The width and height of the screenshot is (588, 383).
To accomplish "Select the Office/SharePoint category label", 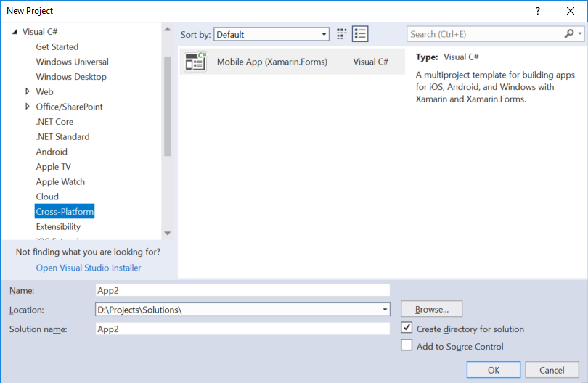I will click(x=70, y=107).
